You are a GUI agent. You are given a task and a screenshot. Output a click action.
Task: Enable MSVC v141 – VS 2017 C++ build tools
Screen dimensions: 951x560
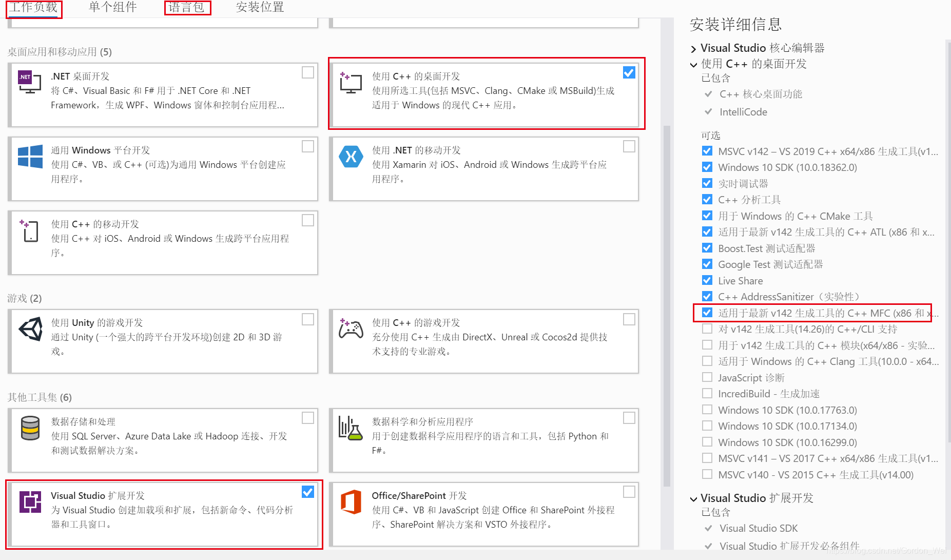coord(707,458)
